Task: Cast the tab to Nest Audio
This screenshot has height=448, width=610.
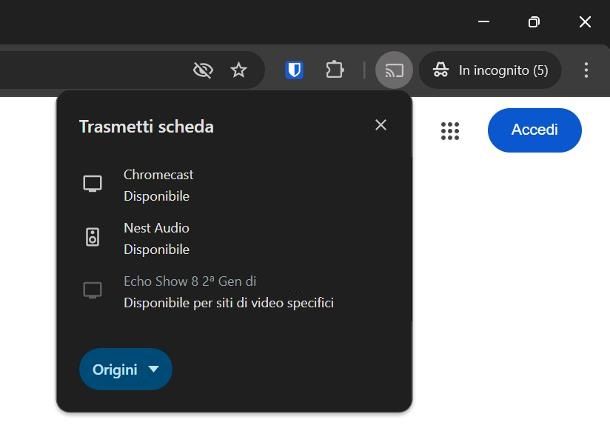Action: click(x=234, y=238)
